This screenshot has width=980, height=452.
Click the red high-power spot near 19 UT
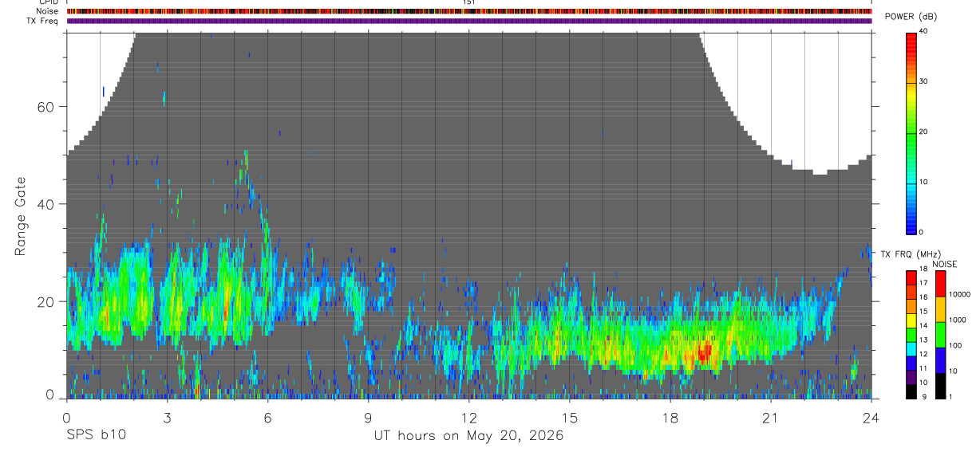[x=703, y=352]
